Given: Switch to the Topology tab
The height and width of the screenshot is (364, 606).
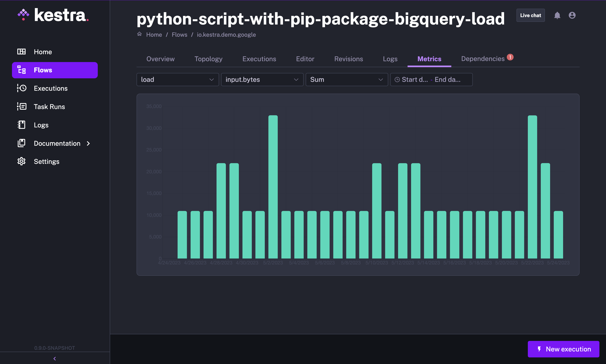Looking at the screenshot, I should [208, 59].
